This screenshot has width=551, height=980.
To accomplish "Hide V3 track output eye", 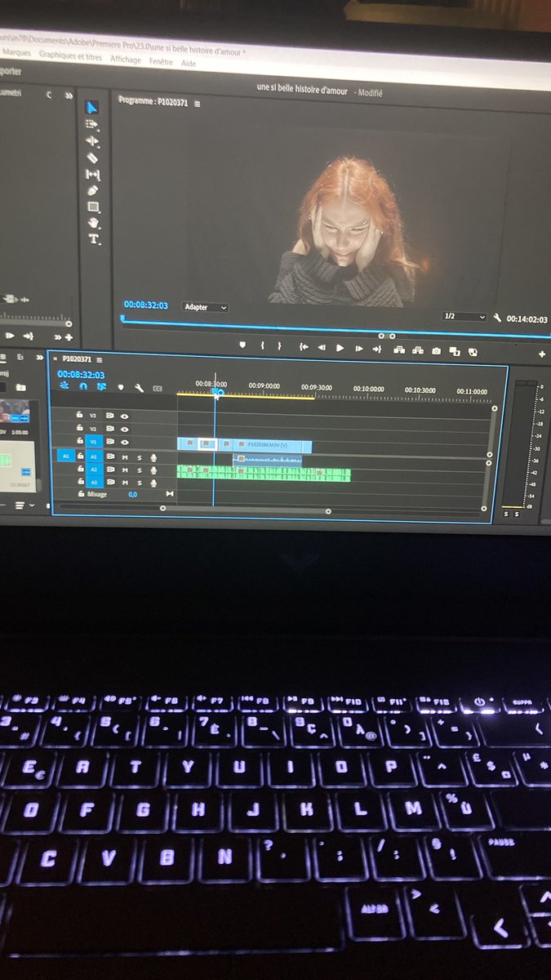I will coord(125,416).
